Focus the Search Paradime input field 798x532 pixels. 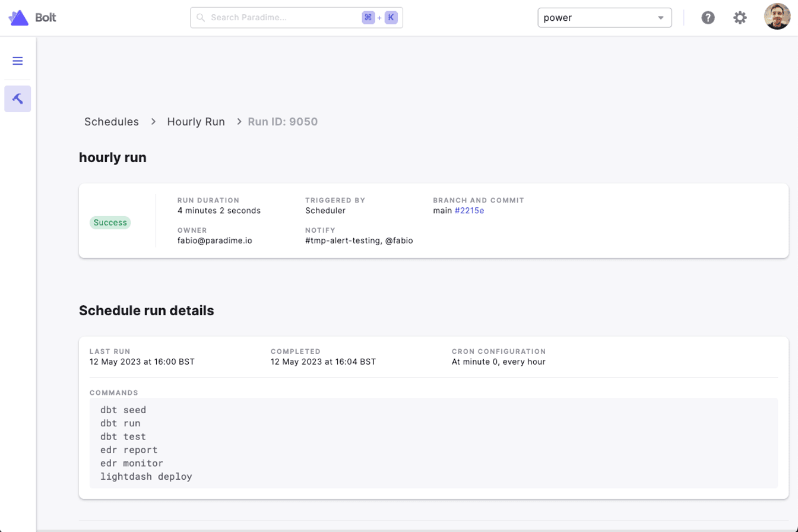tap(296, 18)
